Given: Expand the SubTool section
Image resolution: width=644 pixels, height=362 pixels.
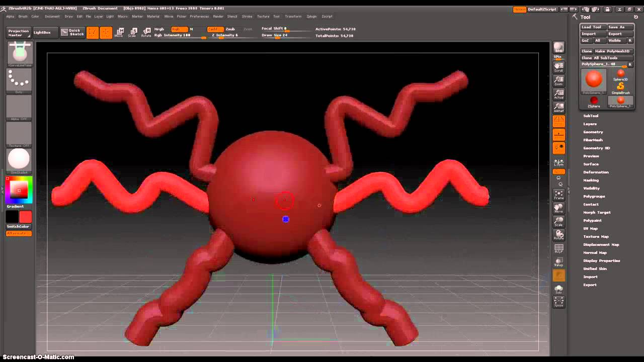Looking at the screenshot, I should [x=591, y=116].
